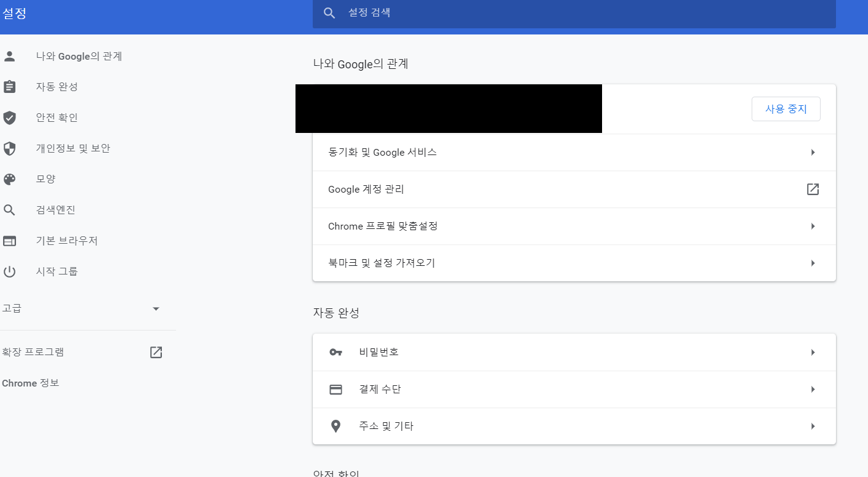Open arrow of Chrome 프로필 맞춤설정 row
Image resolution: width=868 pixels, height=477 pixels.
click(813, 226)
